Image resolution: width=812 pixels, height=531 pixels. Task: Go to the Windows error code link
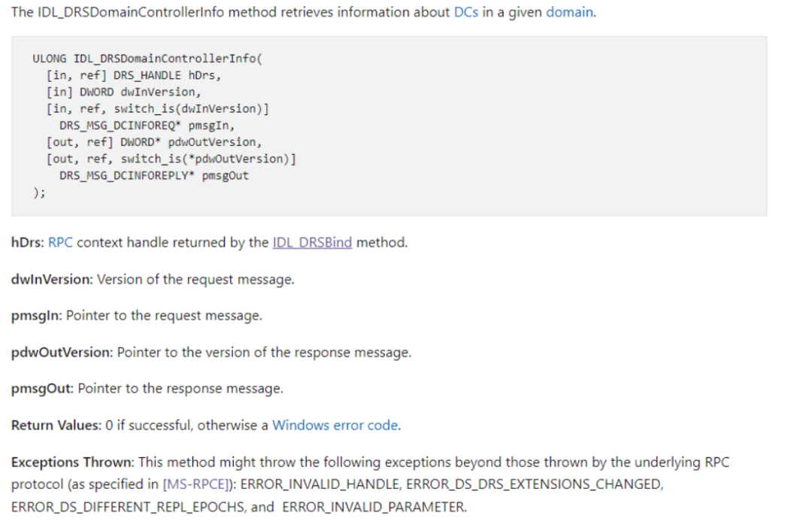tap(335, 425)
